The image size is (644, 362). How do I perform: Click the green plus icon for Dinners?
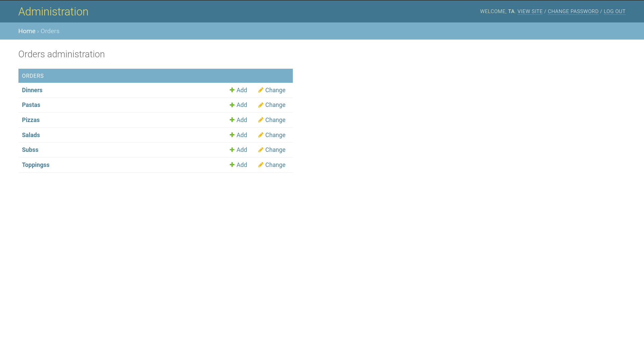[232, 90]
